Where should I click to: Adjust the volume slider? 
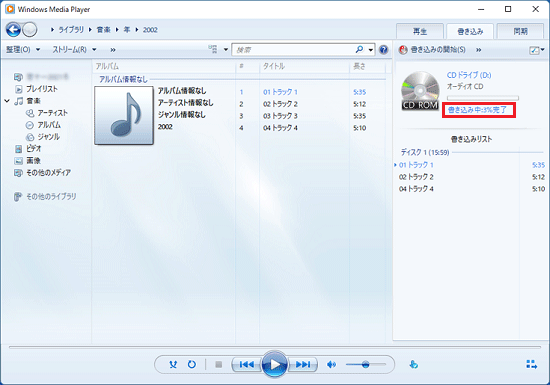pos(365,365)
